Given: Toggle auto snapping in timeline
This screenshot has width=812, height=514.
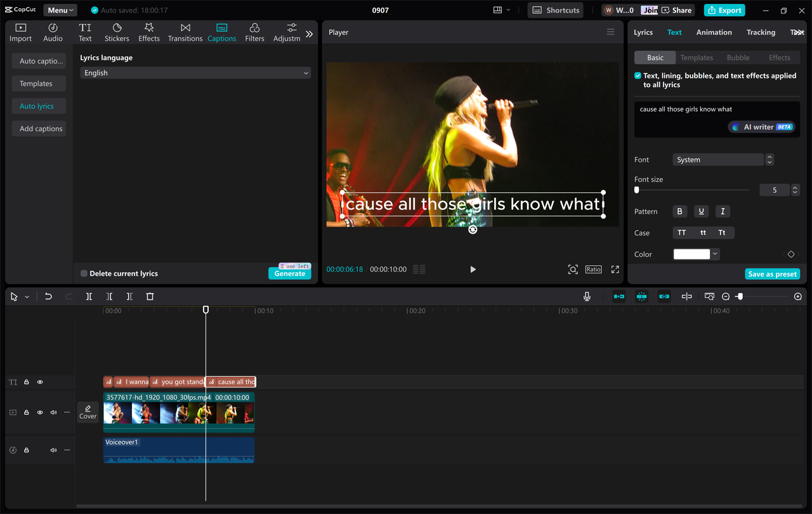Looking at the screenshot, I should coord(641,296).
